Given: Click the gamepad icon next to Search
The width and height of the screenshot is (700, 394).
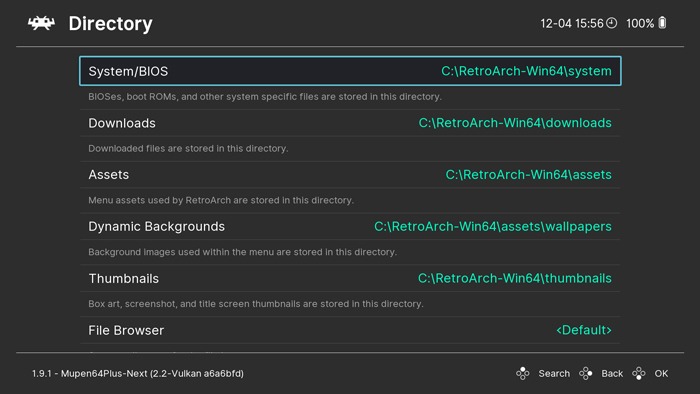Looking at the screenshot, I should (x=523, y=373).
